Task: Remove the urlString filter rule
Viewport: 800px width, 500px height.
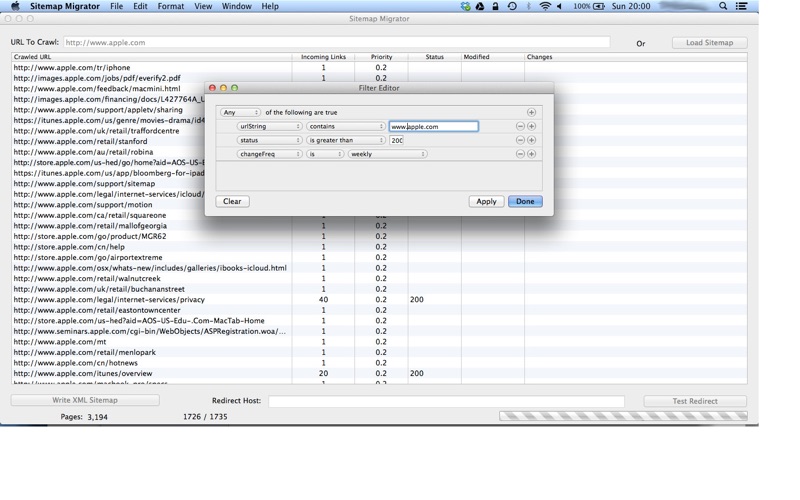Action: pyautogui.click(x=520, y=126)
